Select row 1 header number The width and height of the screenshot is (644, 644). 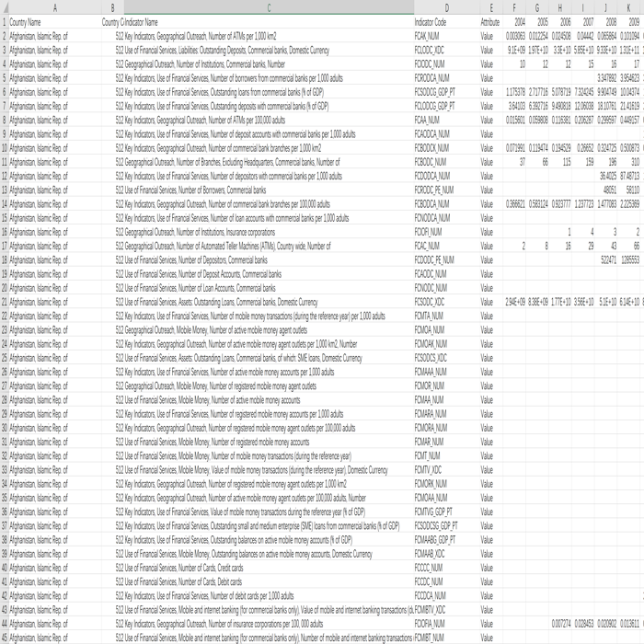[4, 22]
